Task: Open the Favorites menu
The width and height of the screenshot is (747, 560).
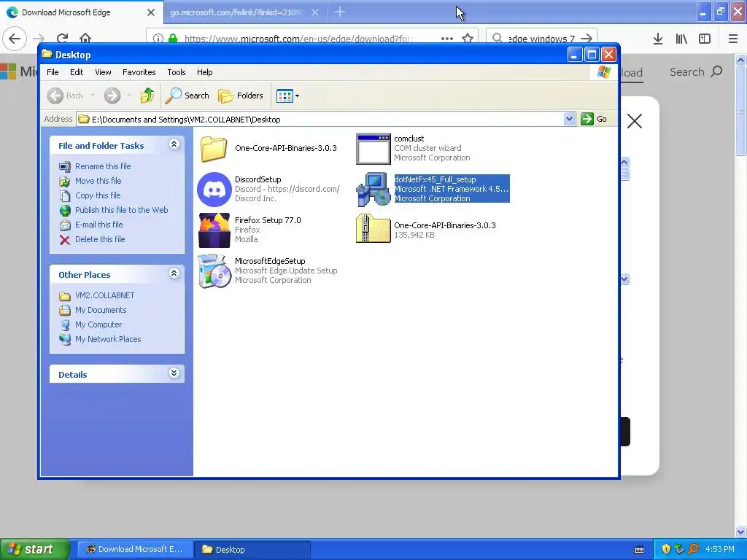Action: click(x=139, y=72)
